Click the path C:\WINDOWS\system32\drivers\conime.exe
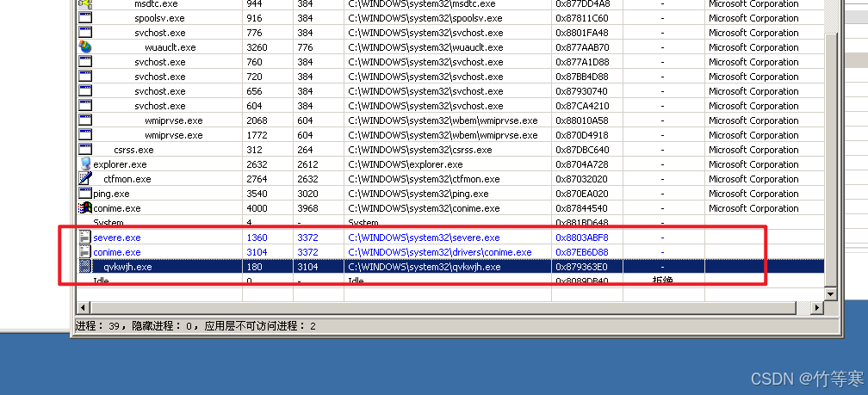 click(x=439, y=252)
